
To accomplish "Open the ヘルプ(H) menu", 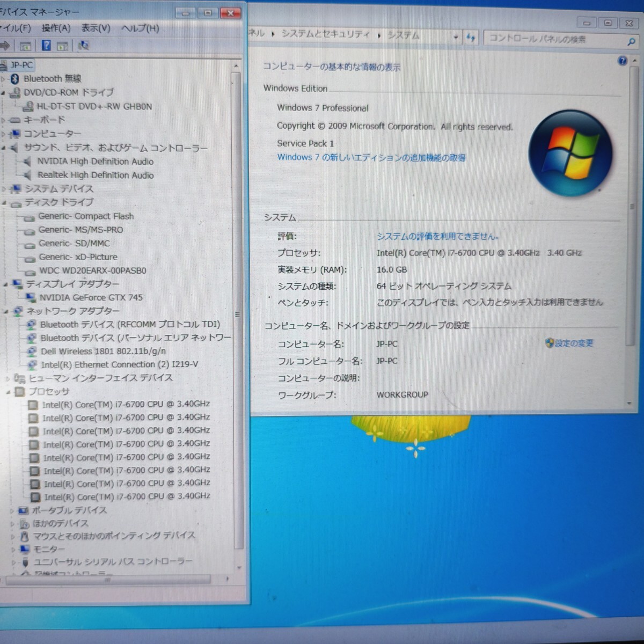I will point(140,28).
